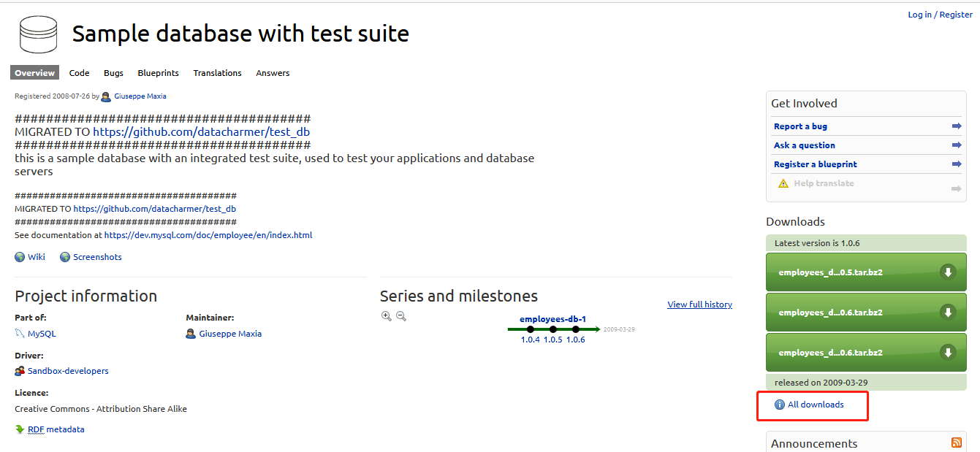980x452 pixels.
Task: Select the 1.0.6 milestone dot
Action: (576, 329)
